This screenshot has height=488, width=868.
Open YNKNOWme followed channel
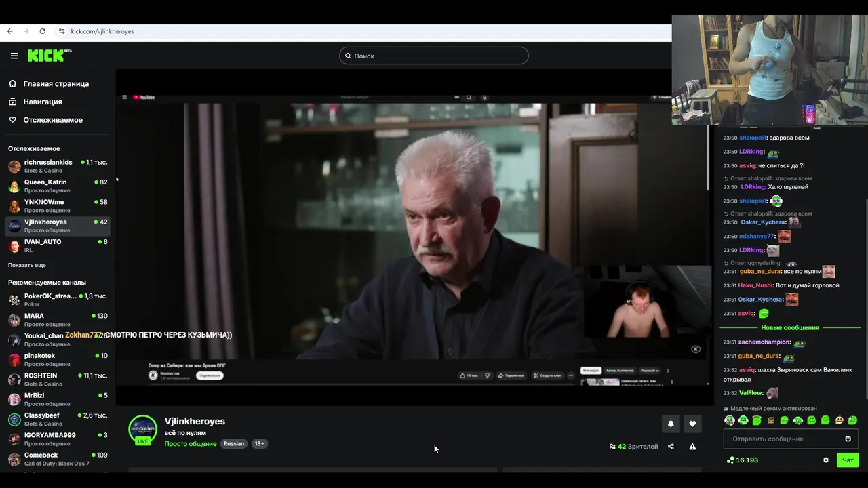click(58, 205)
